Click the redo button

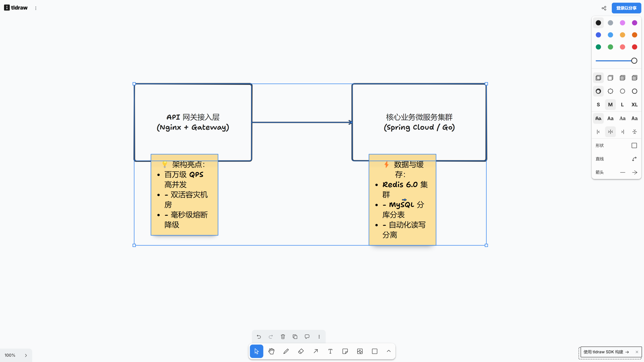(271, 337)
